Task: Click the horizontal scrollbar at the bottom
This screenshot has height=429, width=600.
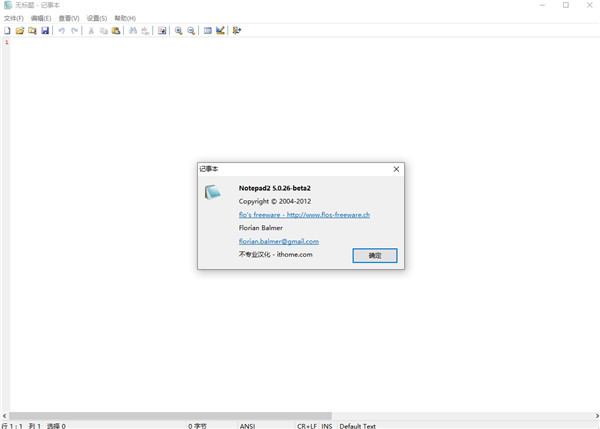Action: [x=170, y=416]
